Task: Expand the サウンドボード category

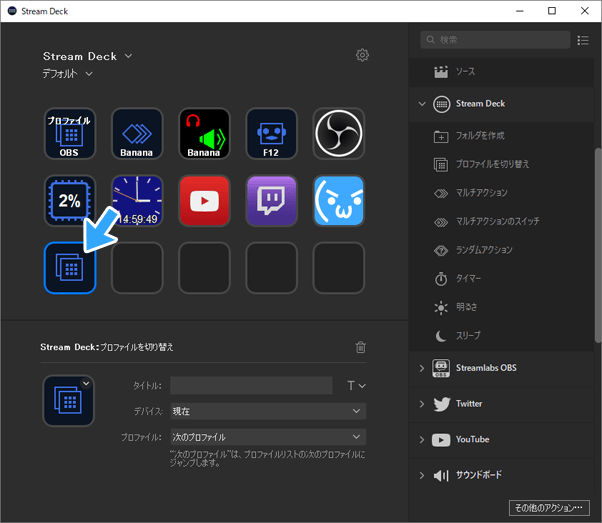Action: [x=422, y=475]
